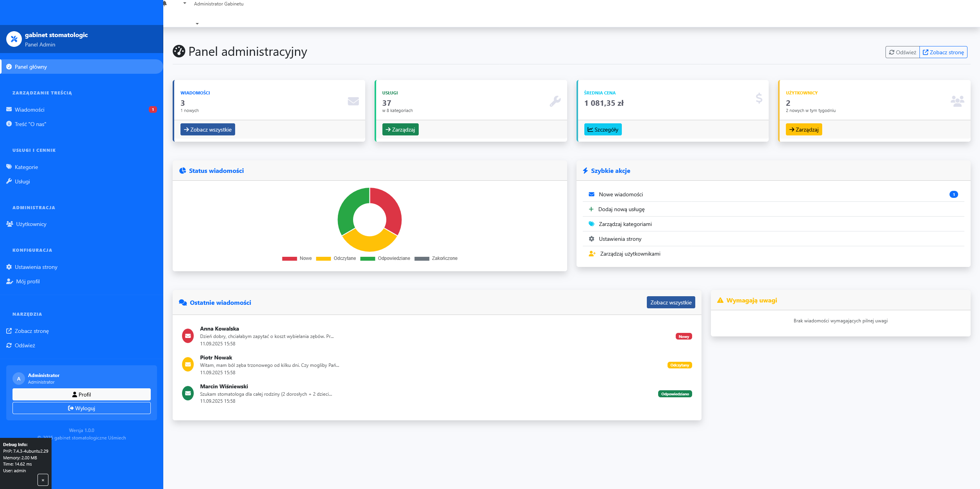Click the Odczytany status badge
The image size is (980, 489).
click(x=680, y=365)
